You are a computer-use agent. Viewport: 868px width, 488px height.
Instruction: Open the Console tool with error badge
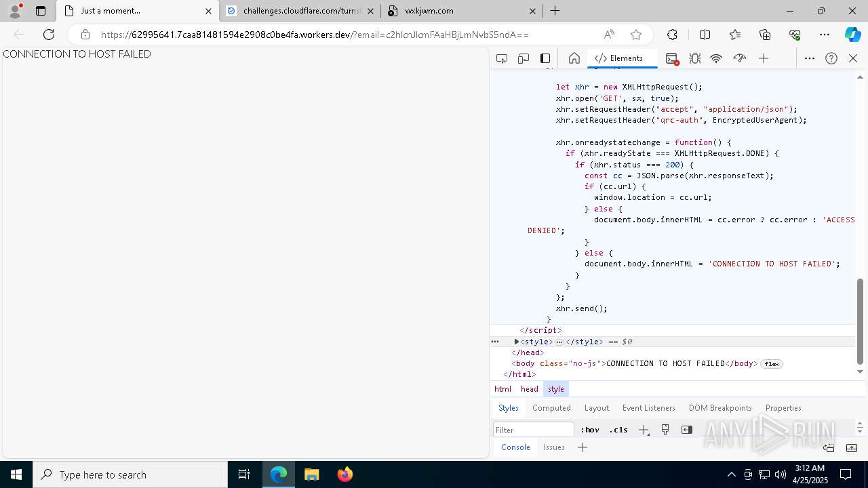pyautogui.click(x=672, y=58)
